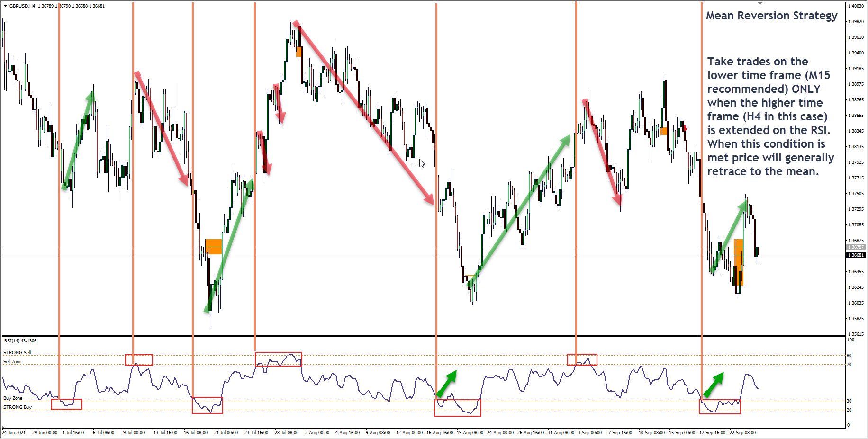The width and height of the screenshot is (868, 439).
Task: Click the green arrow above the 16 Aug RSI box
Action: tap(446, 383)
